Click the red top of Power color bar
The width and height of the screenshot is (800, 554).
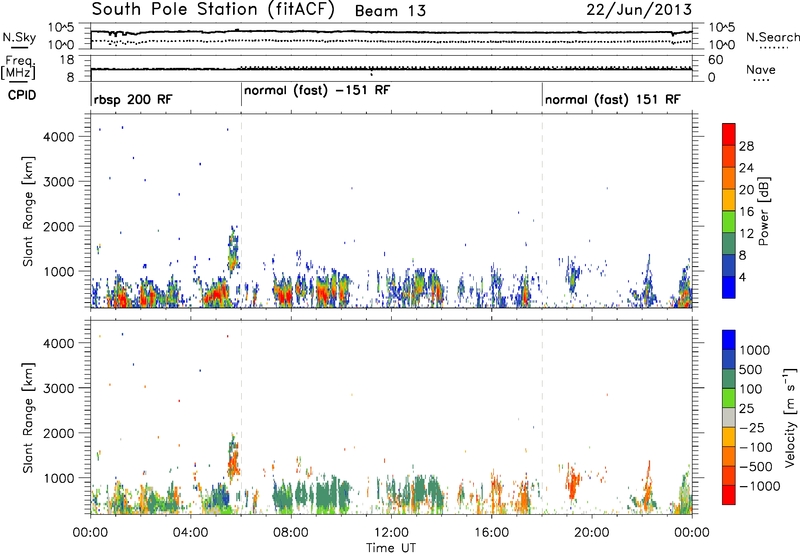click(729, 134)
